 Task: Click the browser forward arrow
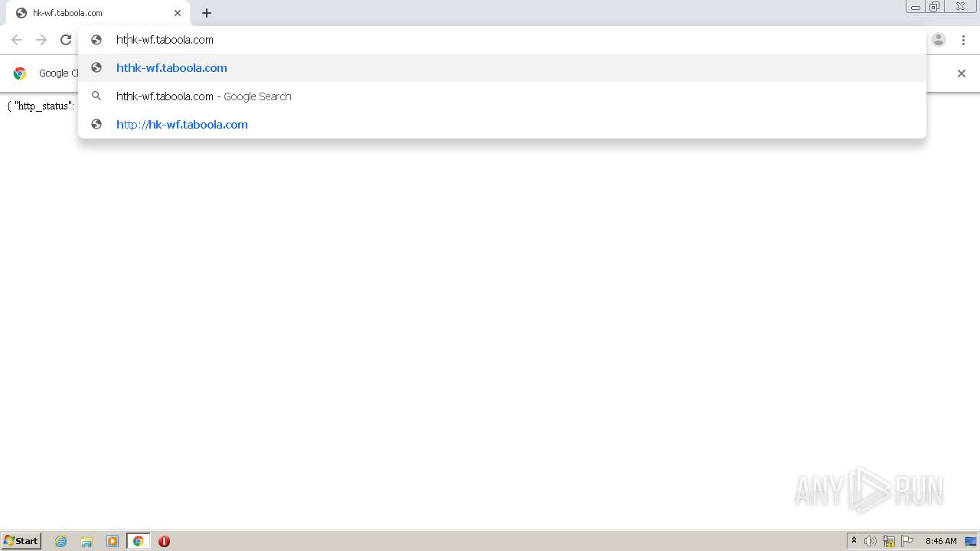point(41,40)
